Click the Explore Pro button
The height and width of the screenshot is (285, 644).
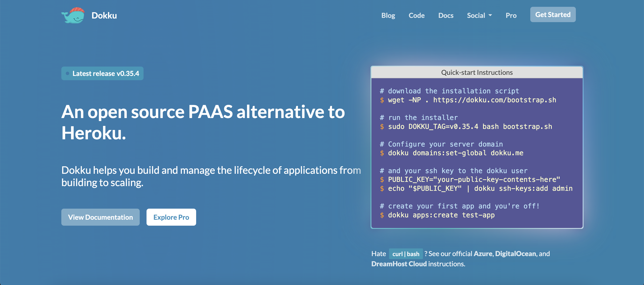[x=171, y=217]
